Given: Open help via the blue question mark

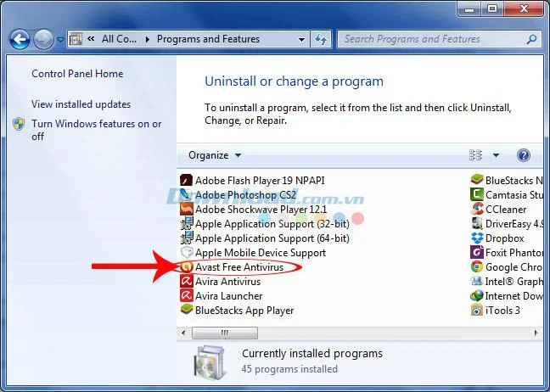Looking at the screenshot, I should (524, 155).
